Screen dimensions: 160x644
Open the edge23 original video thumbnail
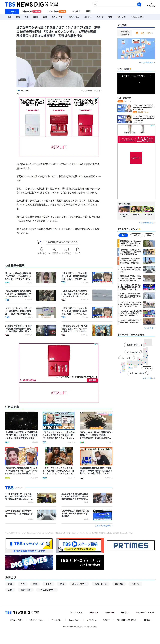136,209
